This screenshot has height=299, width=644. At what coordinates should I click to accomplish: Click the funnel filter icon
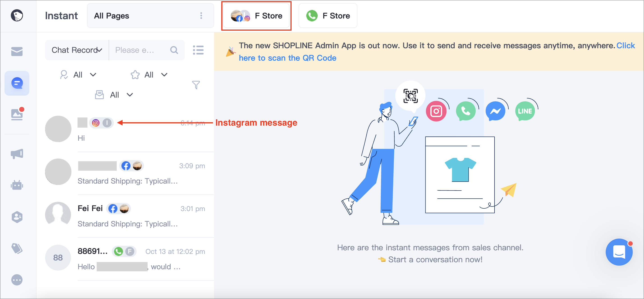point(196,85)
